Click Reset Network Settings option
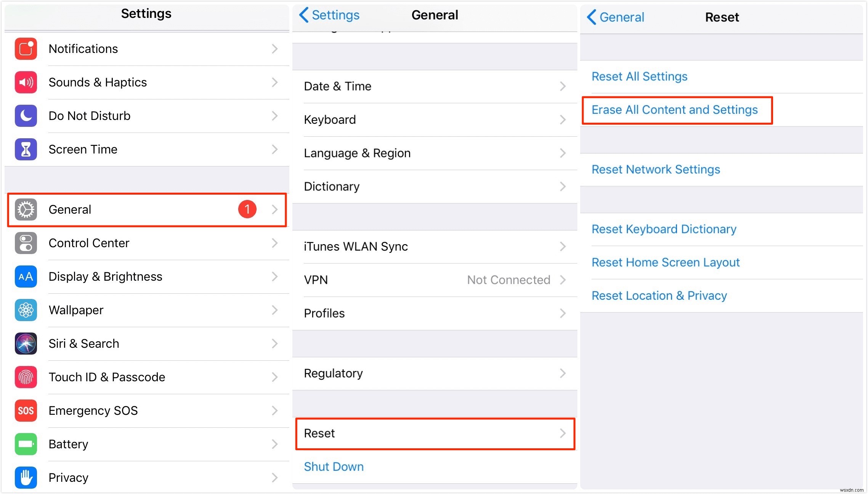Screen dimensions: 868x494 (656, 170)
